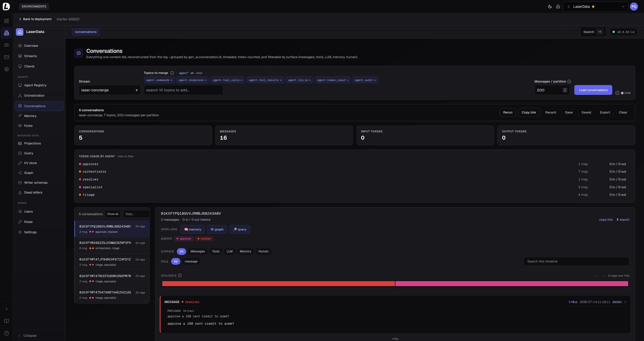Select conversation 01KXFYM34Q3ZGJXDWQCBZNP3FH
This screenshot has width=644, height=341.
(112, 245)
